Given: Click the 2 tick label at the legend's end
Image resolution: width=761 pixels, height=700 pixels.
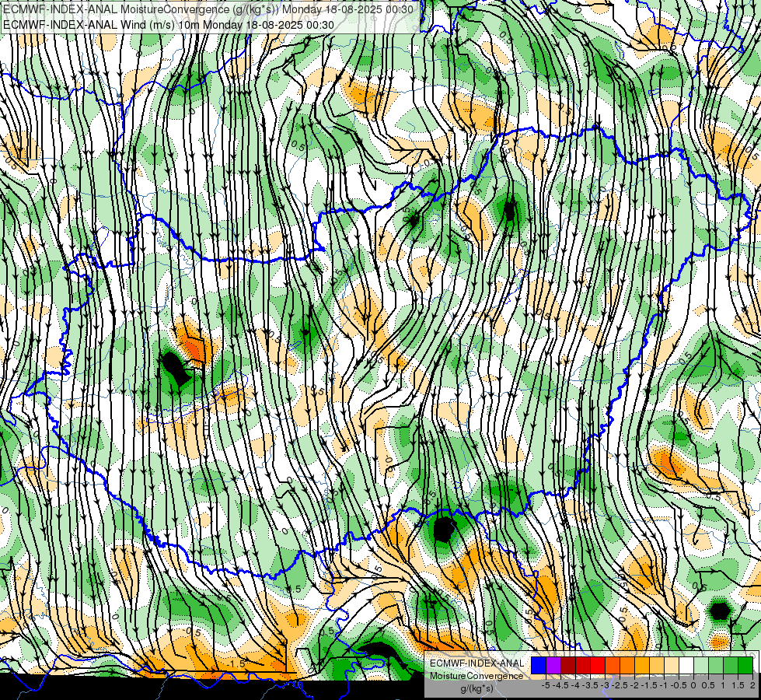Looking at the screenshot, I should 752,685.
